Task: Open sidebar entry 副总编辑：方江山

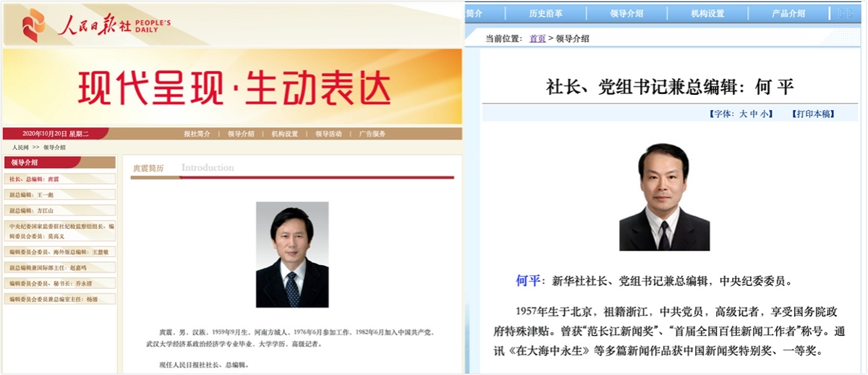Action: (31, 211)
